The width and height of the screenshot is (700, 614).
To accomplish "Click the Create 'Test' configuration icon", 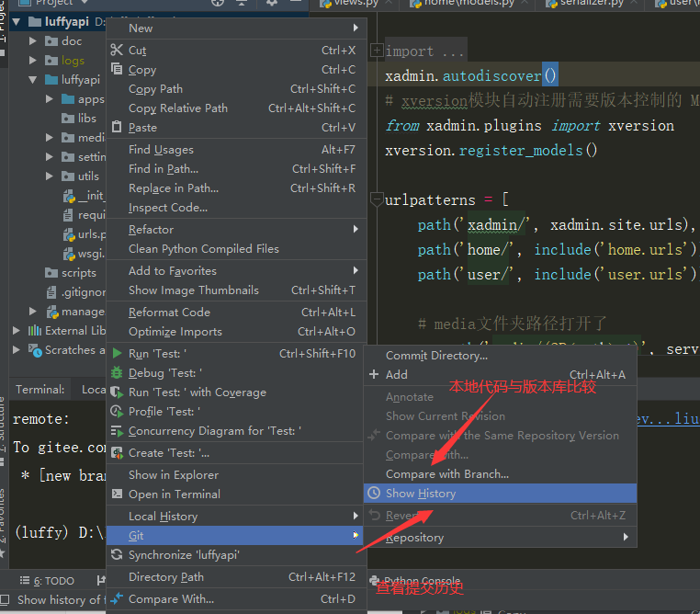I will [x=117, y=453].
